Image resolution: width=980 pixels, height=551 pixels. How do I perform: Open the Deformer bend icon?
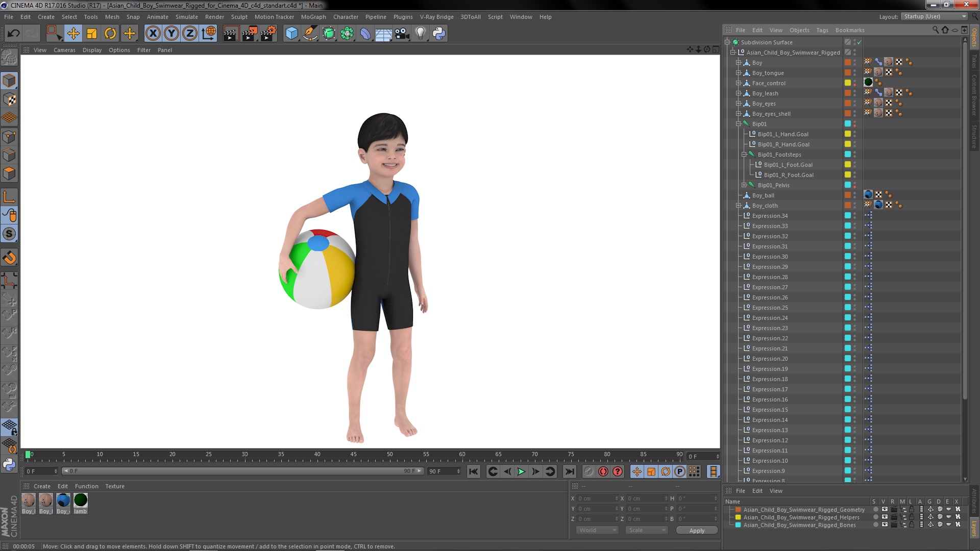click(x=365, y=34)
